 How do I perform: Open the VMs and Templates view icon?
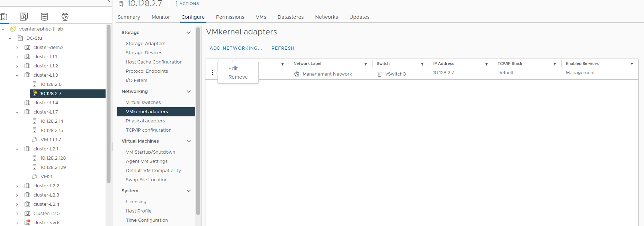tap(24, 16)
